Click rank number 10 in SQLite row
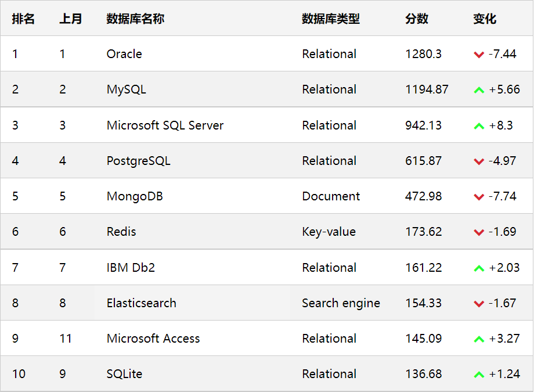534x392 pixels. coord(19,374)
